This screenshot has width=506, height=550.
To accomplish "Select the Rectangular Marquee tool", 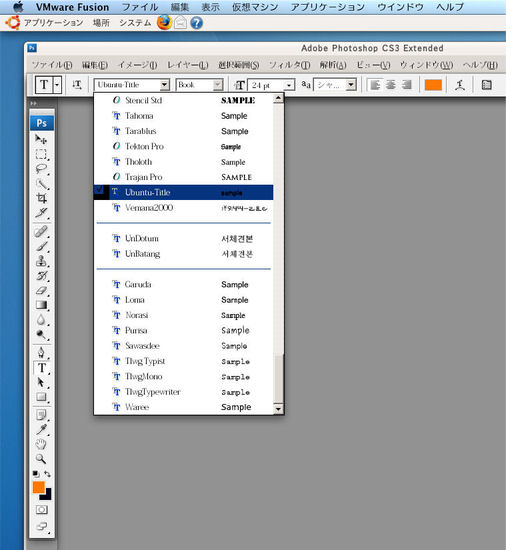I will pos(41,154).
